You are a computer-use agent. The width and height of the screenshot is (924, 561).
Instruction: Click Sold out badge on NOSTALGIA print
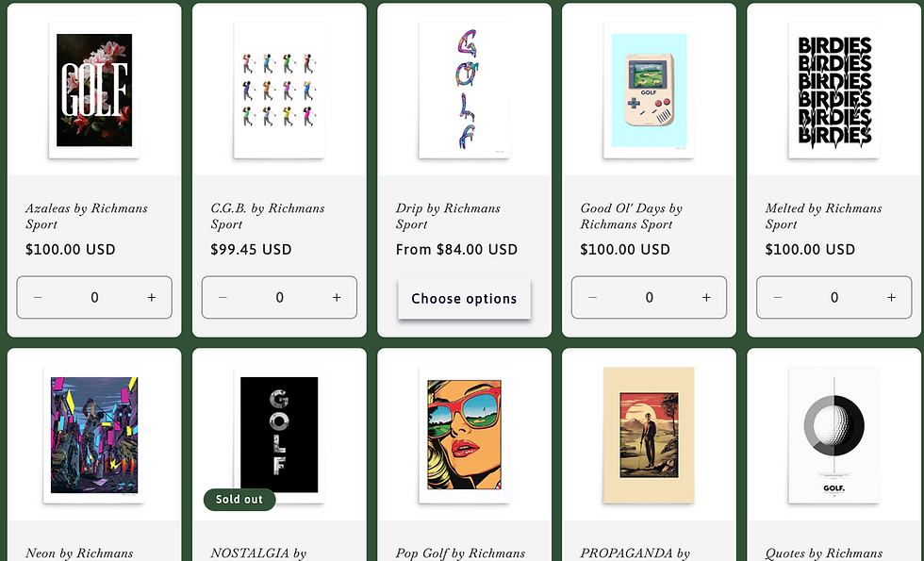[239, 499]
